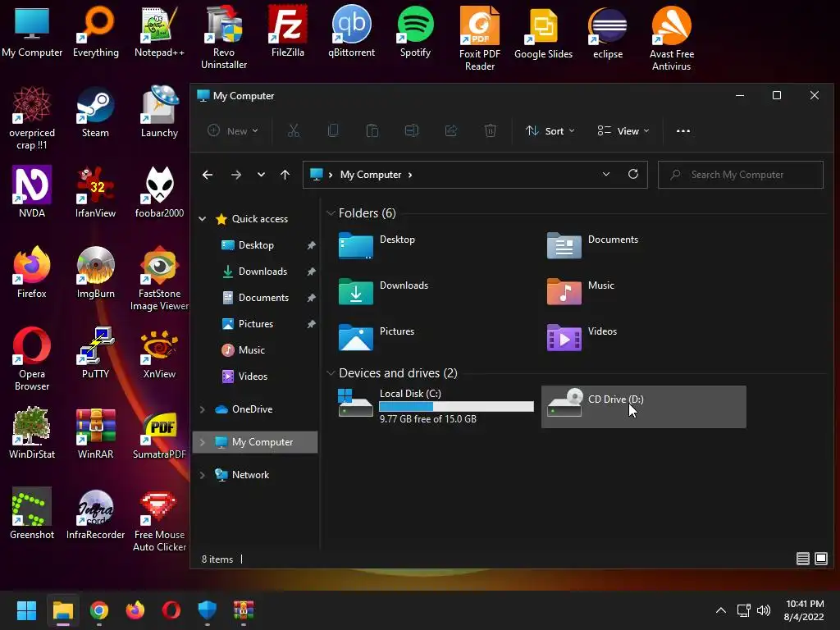Click the Search My Computer field
The image size is (840, 630).
pyautogui.click(x=741, y=175)
